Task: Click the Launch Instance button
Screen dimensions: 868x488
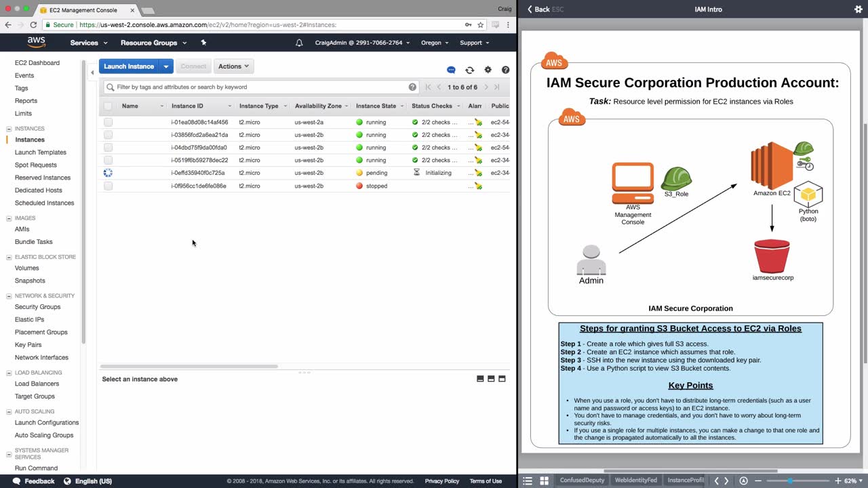Action: pos(129,66)
